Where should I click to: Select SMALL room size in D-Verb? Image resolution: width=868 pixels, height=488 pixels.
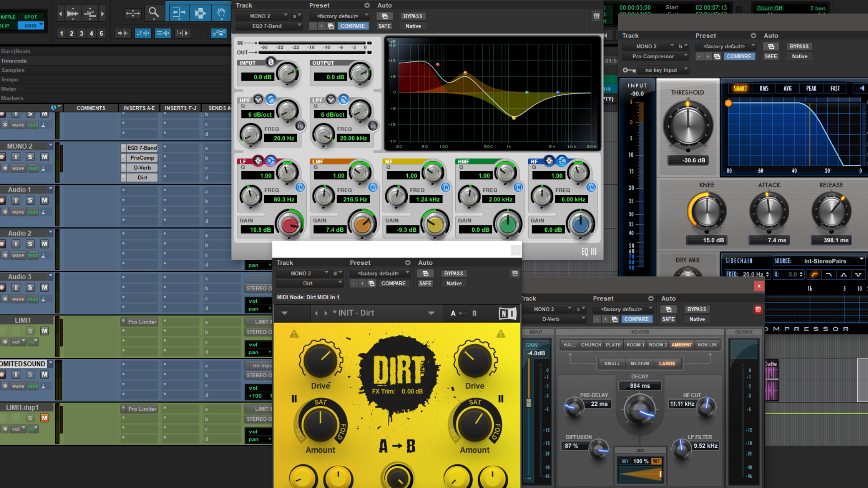pos(612,363)
